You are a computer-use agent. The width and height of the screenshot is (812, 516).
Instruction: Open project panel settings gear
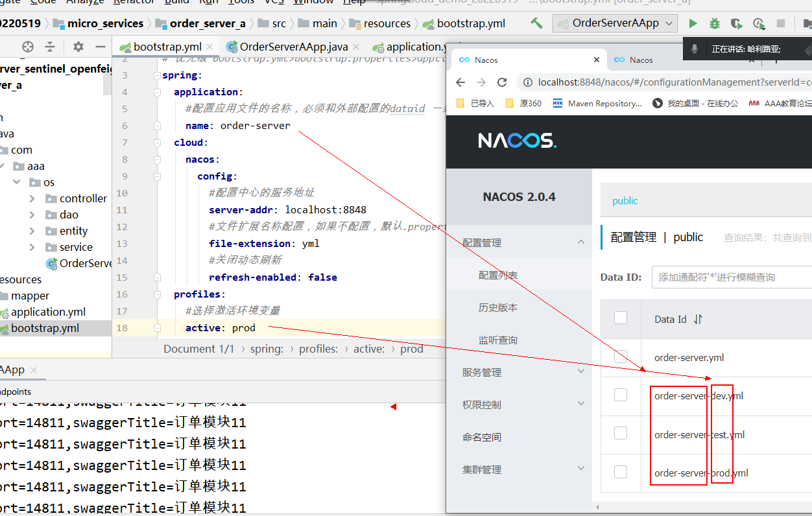(x=78, y=47)
